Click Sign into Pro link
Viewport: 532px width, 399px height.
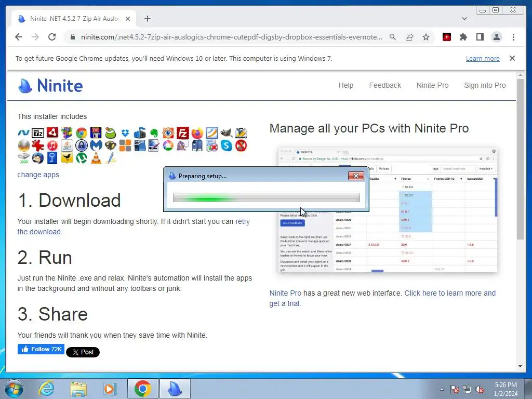(485, 86)
